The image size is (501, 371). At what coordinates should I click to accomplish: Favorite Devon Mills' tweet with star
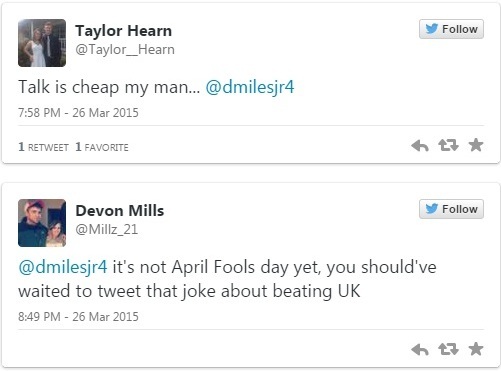coord(476,349)
